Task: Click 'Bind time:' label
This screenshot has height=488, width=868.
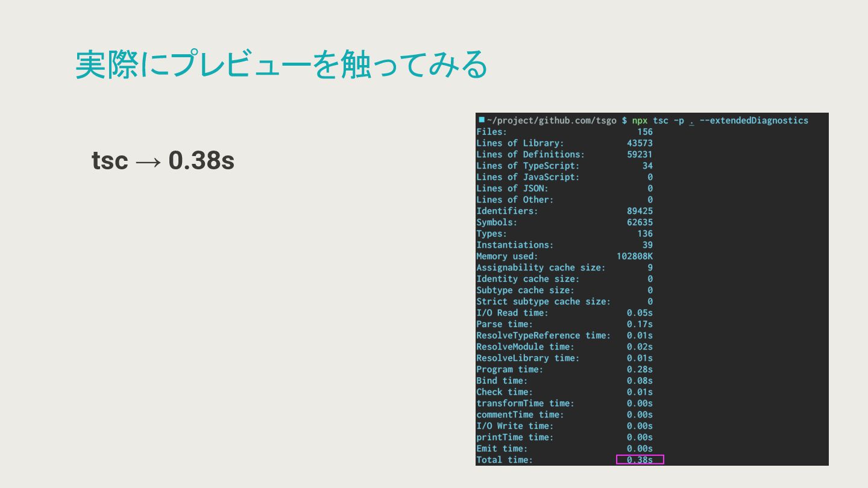Action: (502, 380)
